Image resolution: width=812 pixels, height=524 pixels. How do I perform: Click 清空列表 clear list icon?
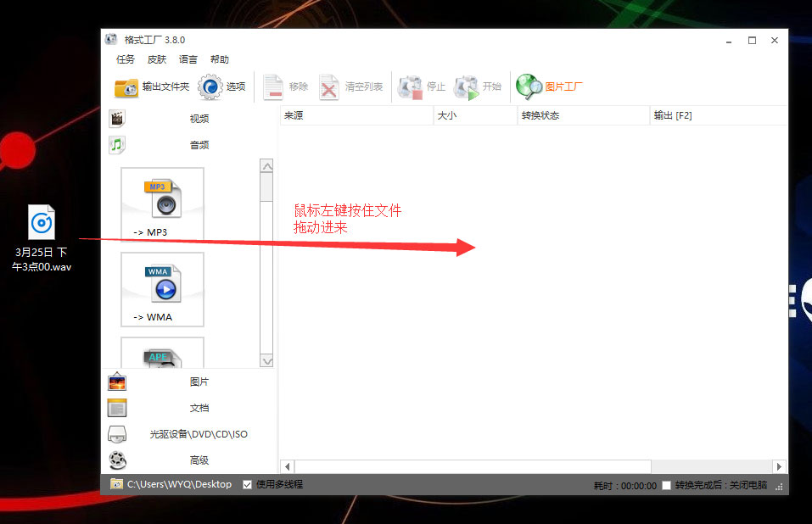pos(328,86)
